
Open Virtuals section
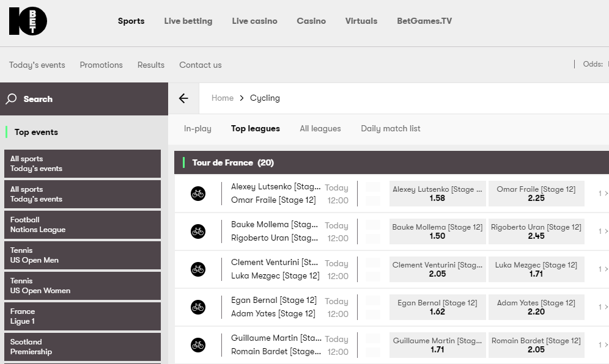point(361,21)
